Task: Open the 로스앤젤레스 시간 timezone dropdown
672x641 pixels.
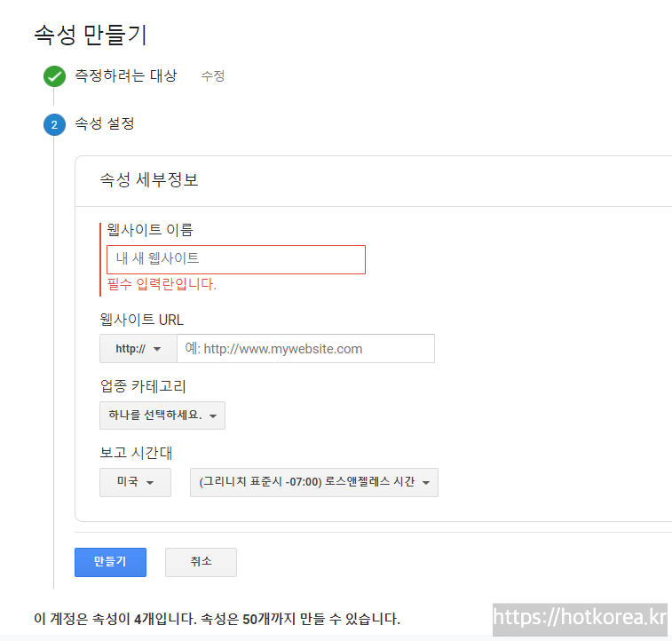Action: point(314,482)
